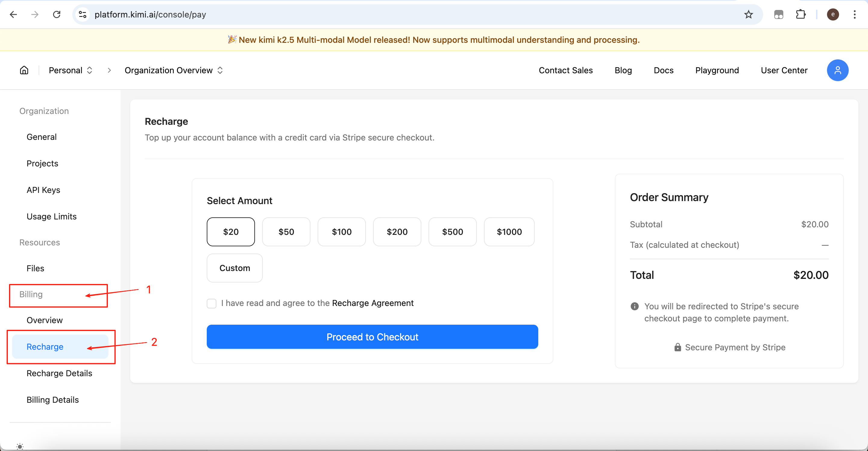Check the Recharge Agreement checkbox
Screen dimensions: 868x451
(x=211, y=303)
